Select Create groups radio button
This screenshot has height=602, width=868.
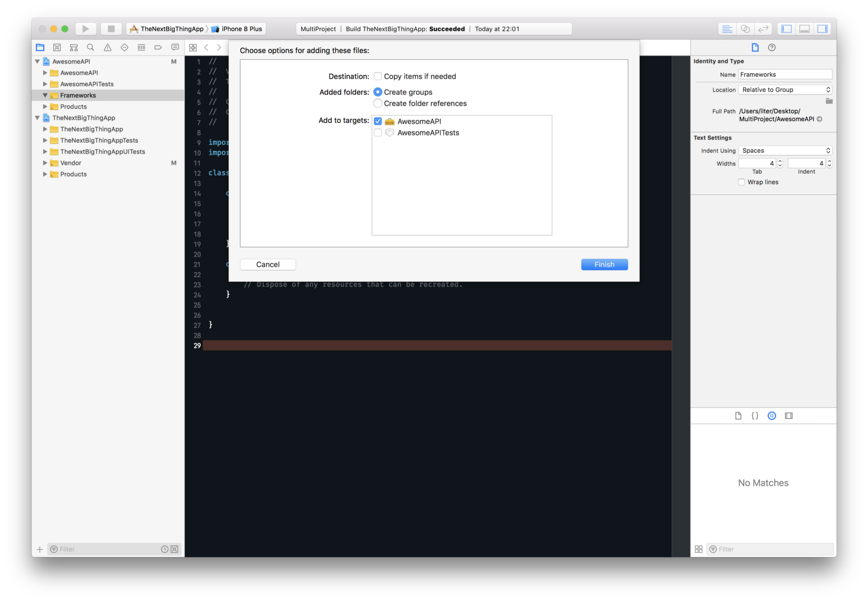378,92
